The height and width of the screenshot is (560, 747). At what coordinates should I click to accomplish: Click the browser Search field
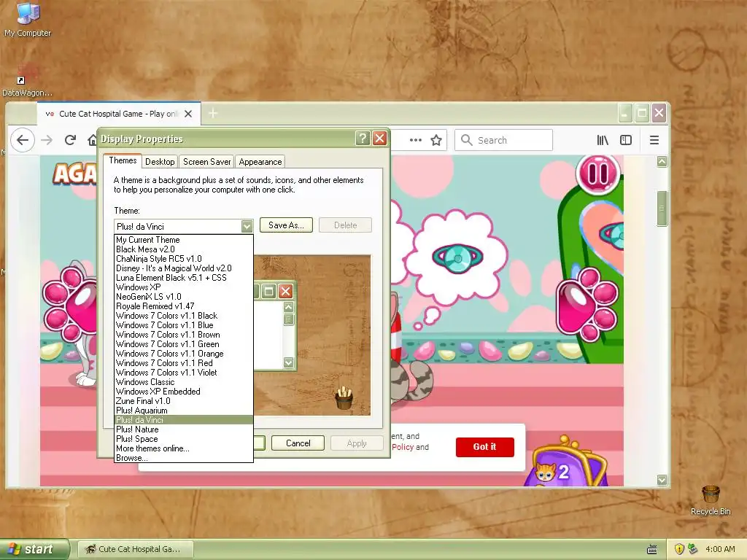pyautogui.click(x=503, y=140)
